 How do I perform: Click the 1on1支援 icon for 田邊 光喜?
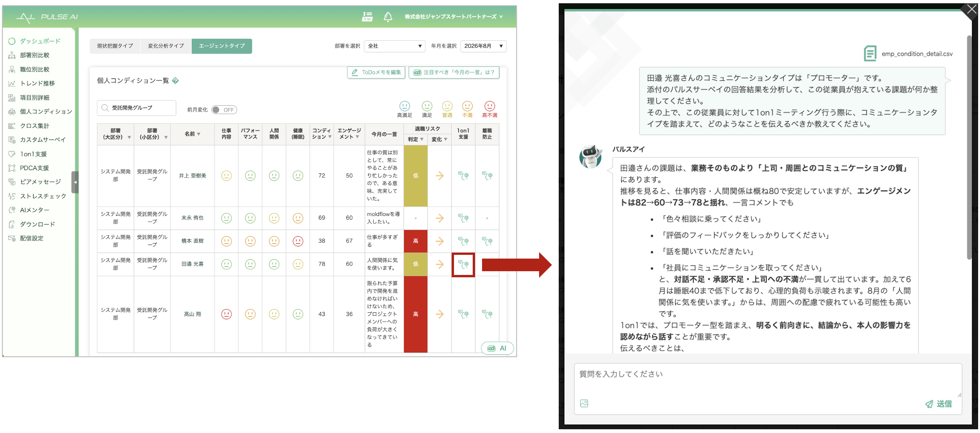coord(463,265)
